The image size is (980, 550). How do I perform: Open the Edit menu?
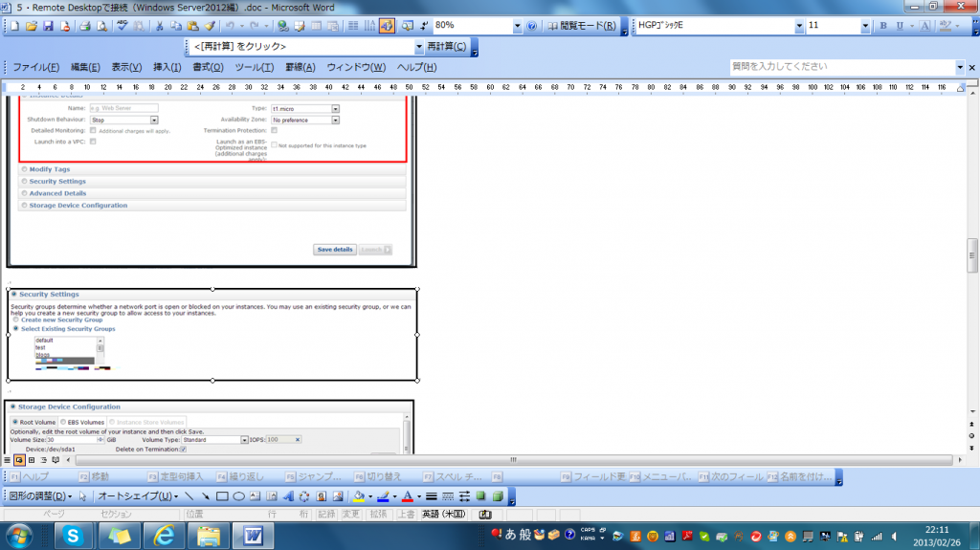(85, 68)
